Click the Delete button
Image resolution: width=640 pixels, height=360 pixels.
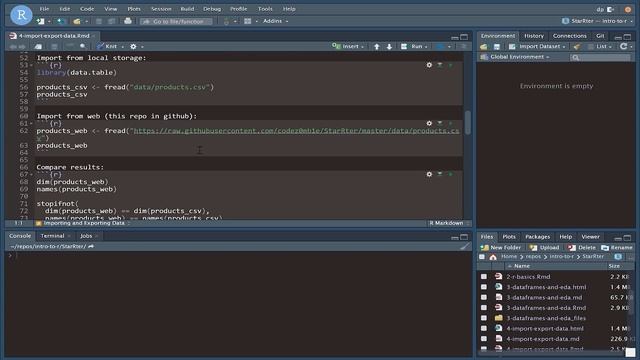coord(582,247)
